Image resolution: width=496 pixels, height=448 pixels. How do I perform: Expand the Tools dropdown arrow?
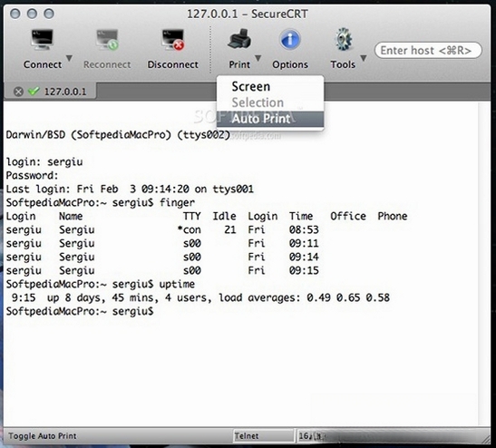pyautogui.click(x=364, y=58)
